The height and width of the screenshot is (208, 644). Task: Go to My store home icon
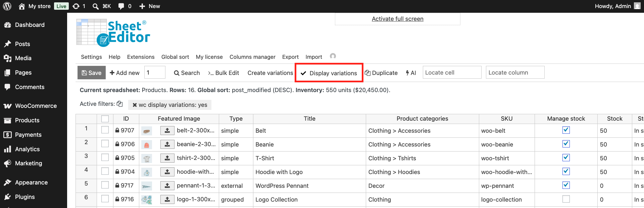click(x=22, y=6)
